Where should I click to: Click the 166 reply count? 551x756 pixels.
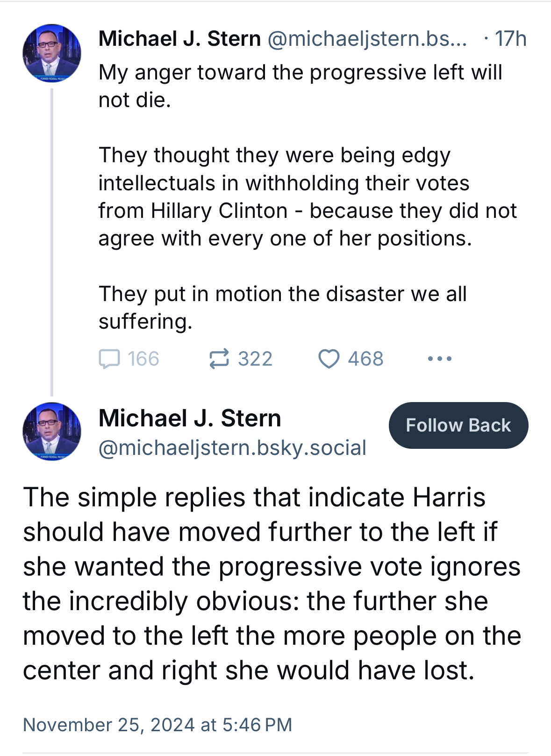point(143,359)
